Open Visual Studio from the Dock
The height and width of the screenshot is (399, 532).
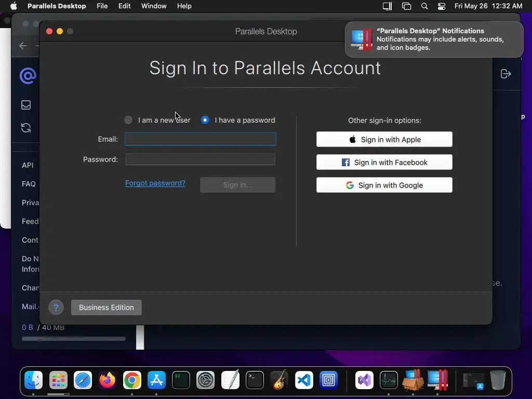click(364, 380)
